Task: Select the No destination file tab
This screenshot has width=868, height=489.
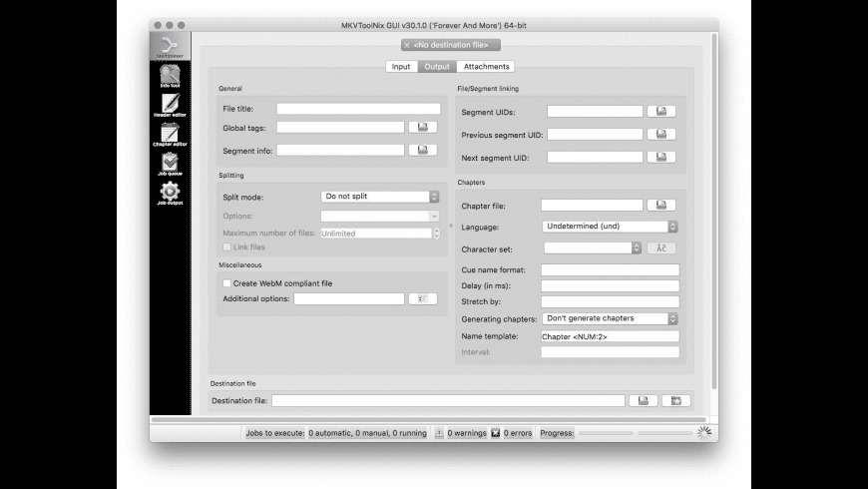Action: (451, 45)
